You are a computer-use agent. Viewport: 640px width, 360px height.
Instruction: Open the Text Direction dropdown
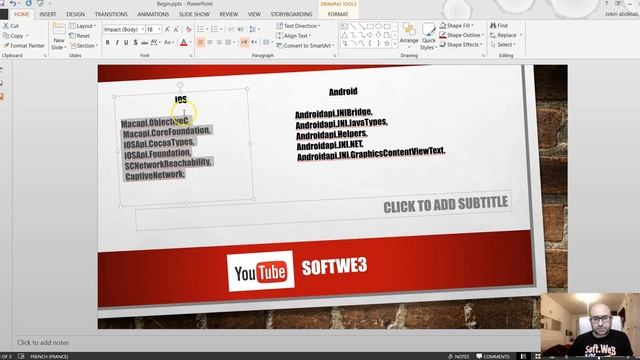(x=298, y=26)
